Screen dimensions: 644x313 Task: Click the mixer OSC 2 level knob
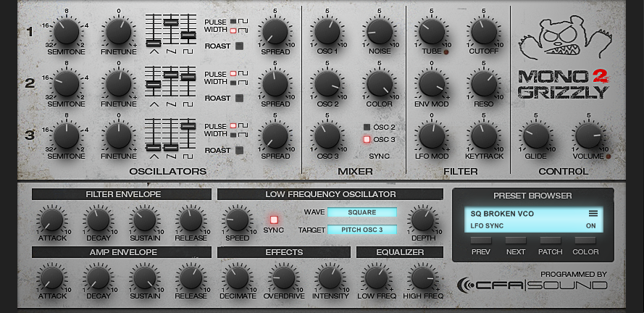tap(327, 83)
